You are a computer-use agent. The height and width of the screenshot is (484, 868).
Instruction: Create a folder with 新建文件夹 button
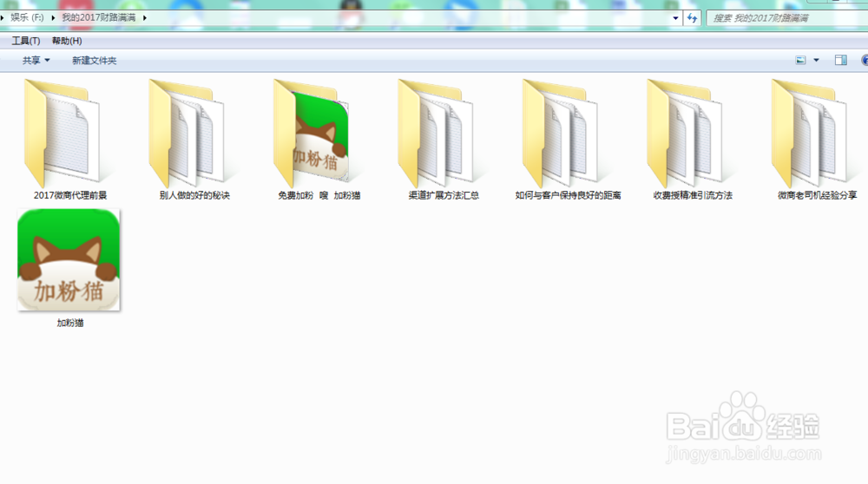pyautogui.click(x=94, y=61)
